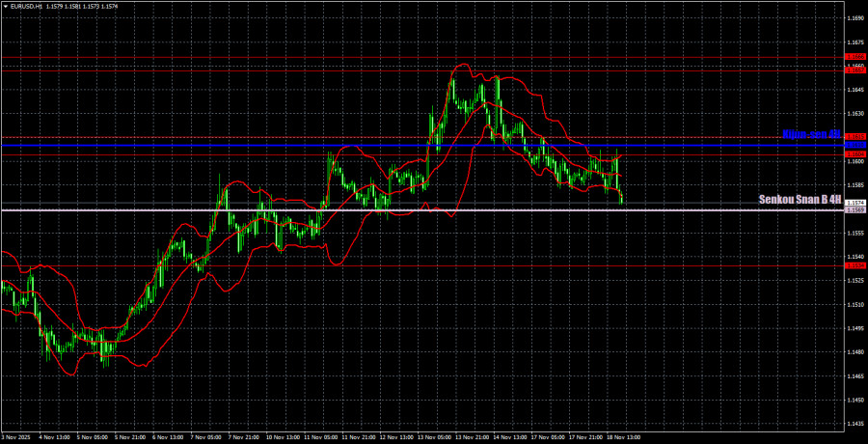868x444 pixels.
Task: Click the 4 Nov 13:00 time label
Action: [54, 438]
